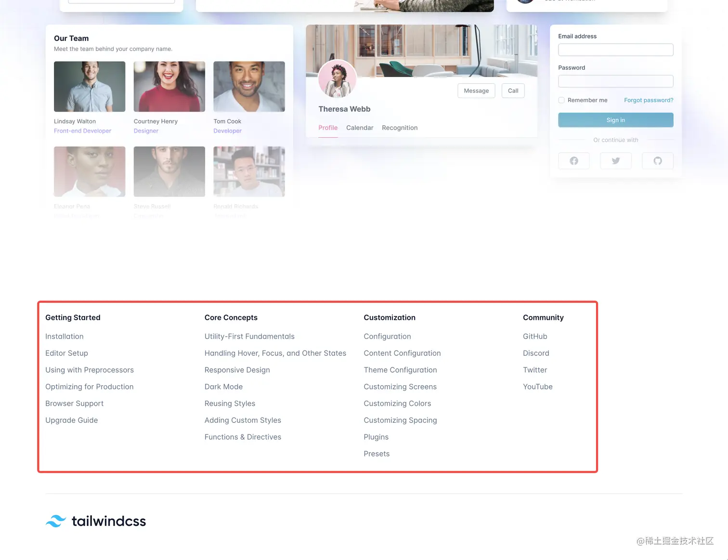Click the Or continue with text

click(x=616, y=140)
